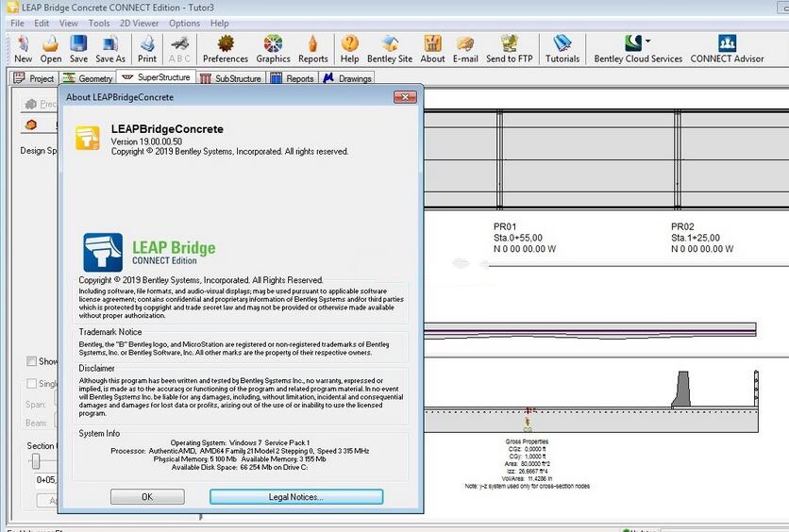This screenshot has height=532, width=789.
Task: Click the Trademark Notice heading
Action: tap(110, 332)
